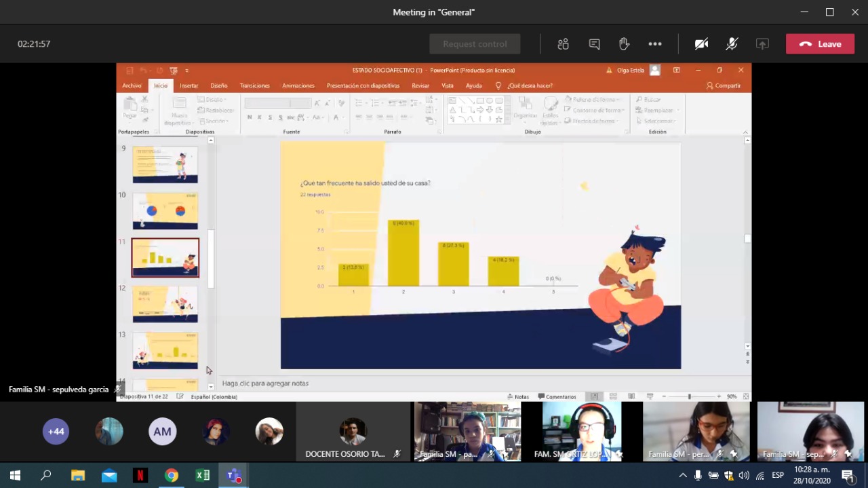
Task: Click the PowerPoint zoom slider
Action: pyautogui.click(x=690, y=396)
